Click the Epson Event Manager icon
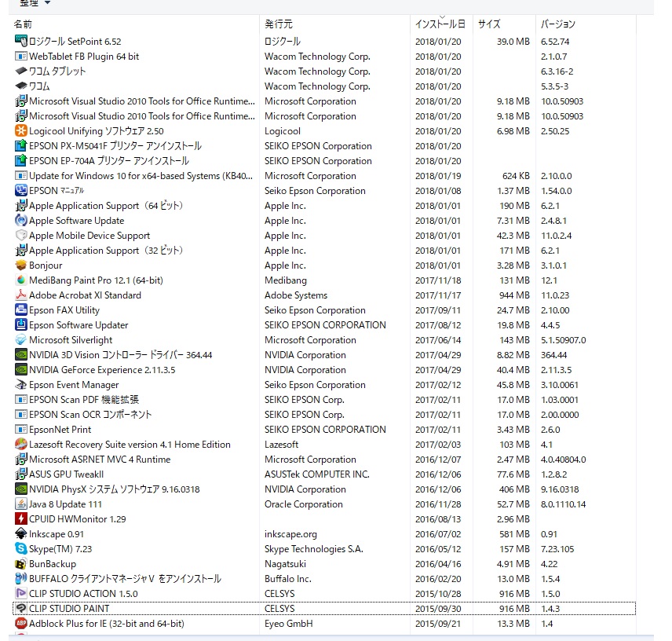This screenshot has width=672, height=641. 21,385
